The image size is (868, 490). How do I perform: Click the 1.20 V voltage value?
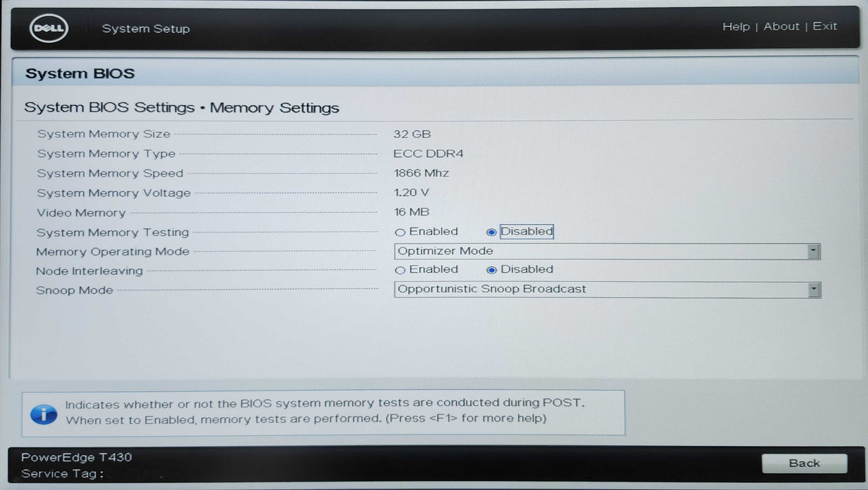pos(411,192)
